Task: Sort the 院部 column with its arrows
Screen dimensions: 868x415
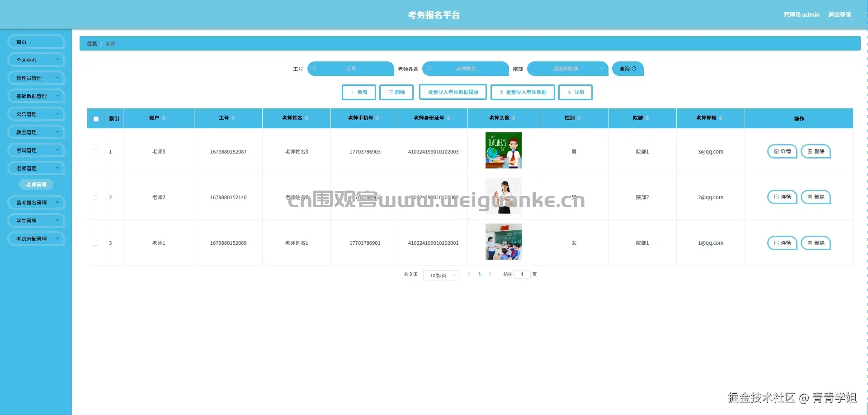Action: 647,118
